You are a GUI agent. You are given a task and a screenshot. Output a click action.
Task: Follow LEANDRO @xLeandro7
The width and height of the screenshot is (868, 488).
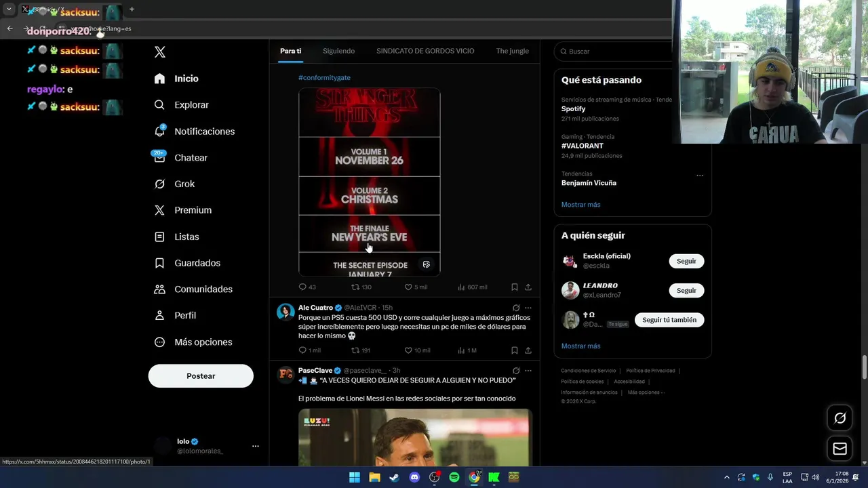686,290
